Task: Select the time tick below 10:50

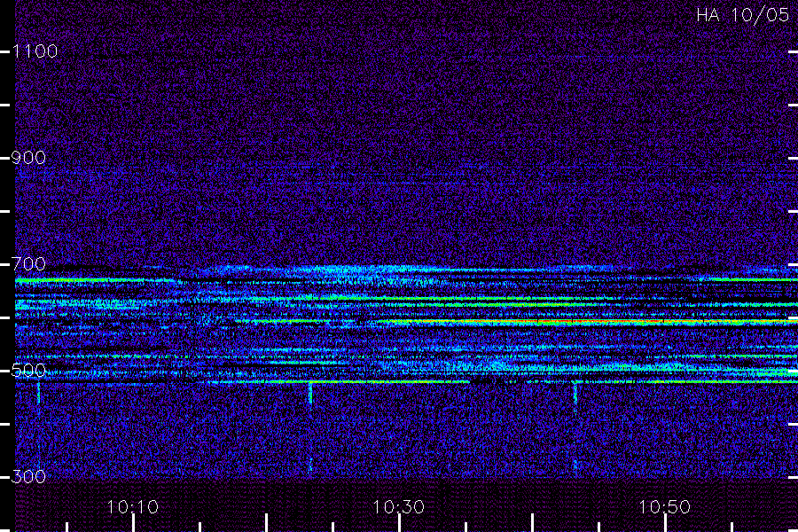Action: [665, 523]
